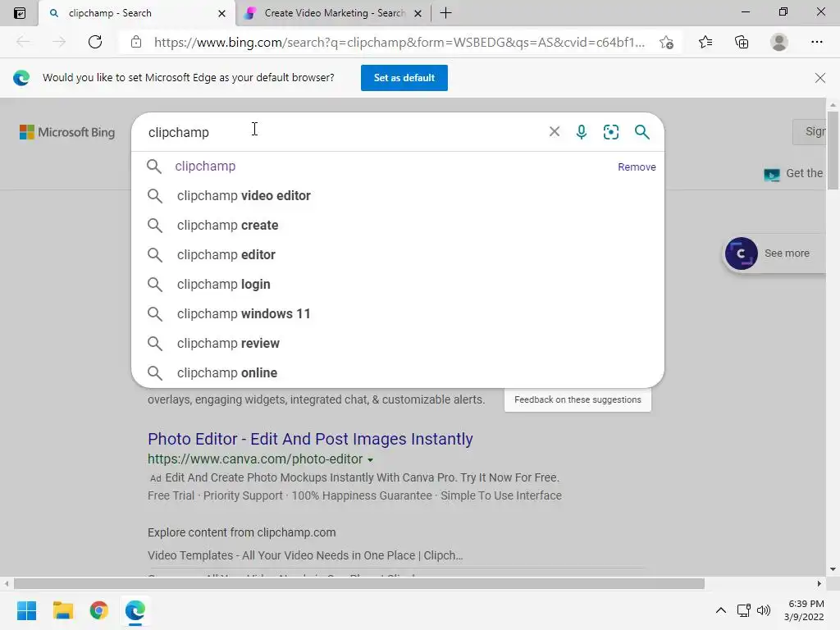The image size is (840, 630).
Task: Show hidden system tray icons
Action: click(x=721, y=610)
